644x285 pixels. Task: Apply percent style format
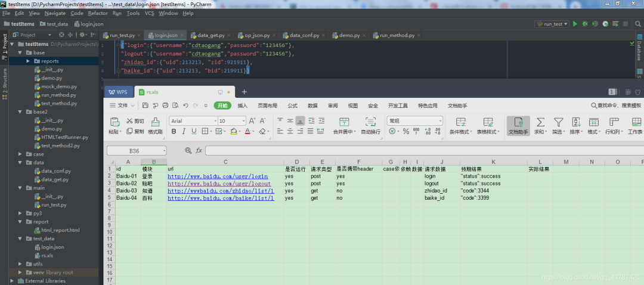(x=406, y=131)
